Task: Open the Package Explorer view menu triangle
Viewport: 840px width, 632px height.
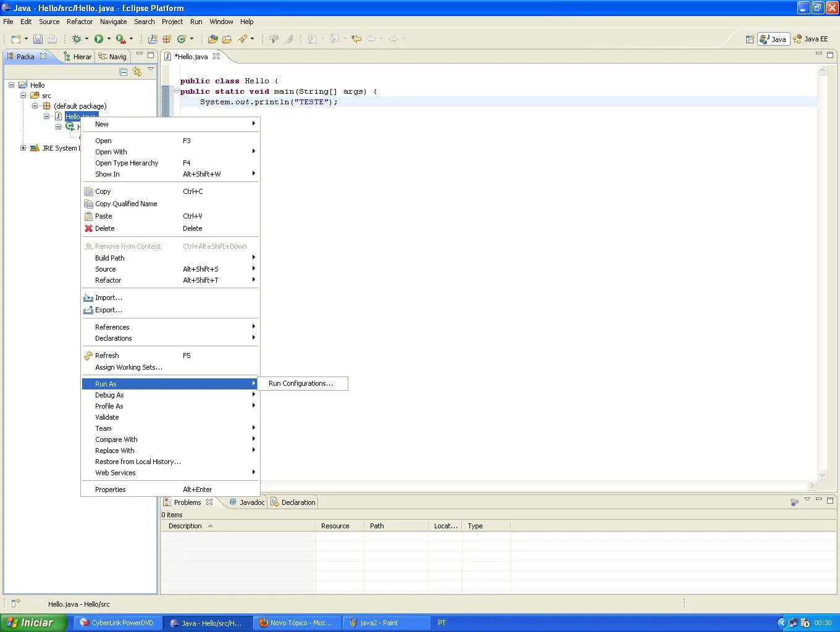Action: coord(151,69)
